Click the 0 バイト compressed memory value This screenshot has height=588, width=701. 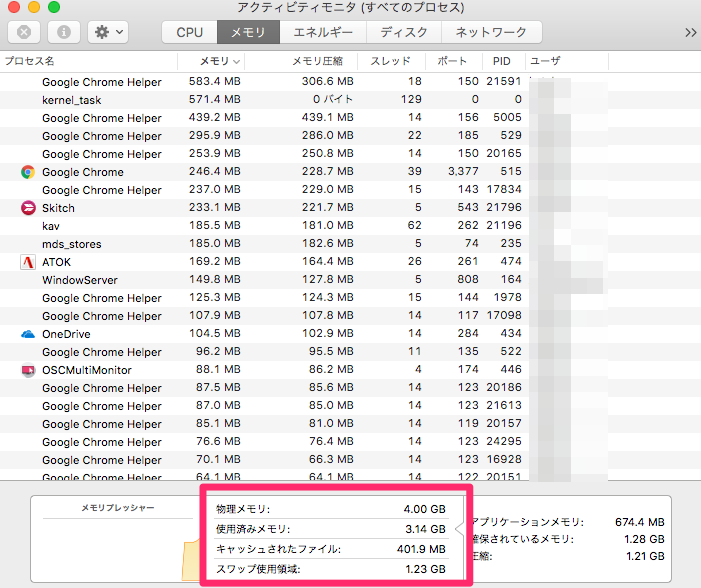point(333,99)
